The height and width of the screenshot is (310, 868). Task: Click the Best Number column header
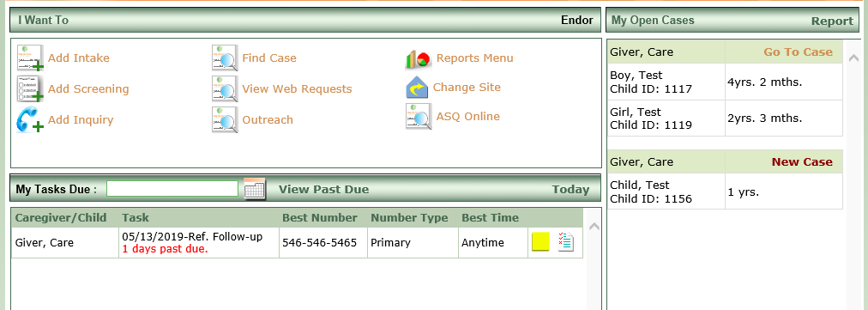pos(320,218)
